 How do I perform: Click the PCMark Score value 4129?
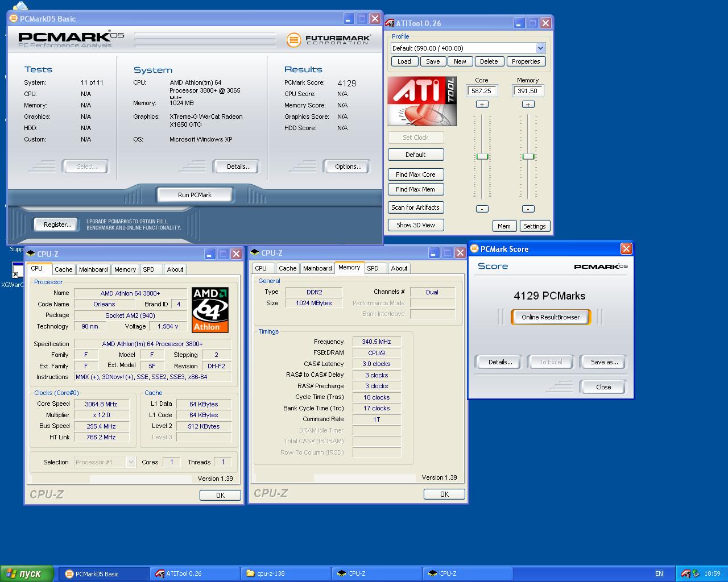[347, 83]
